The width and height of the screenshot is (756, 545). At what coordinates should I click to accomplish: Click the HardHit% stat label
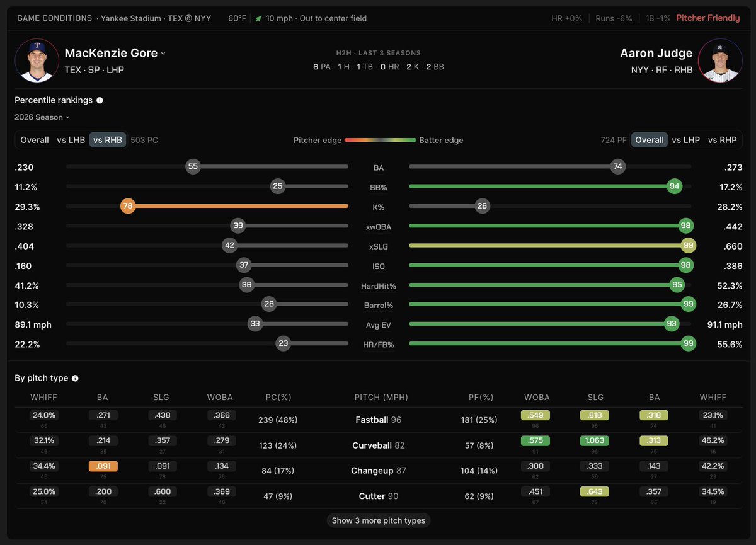[379, 286]
